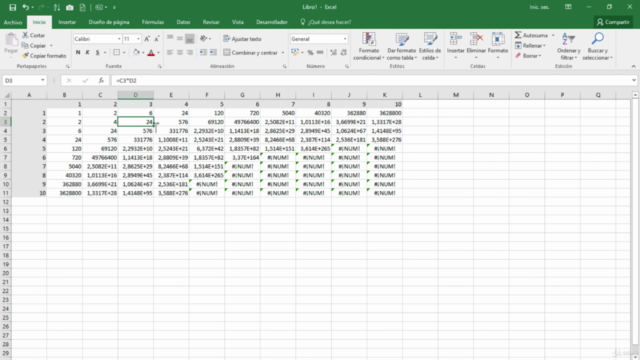The image size is (640, 360).
Task: Collapse the ribbon with the arrow
Action: 633,66
